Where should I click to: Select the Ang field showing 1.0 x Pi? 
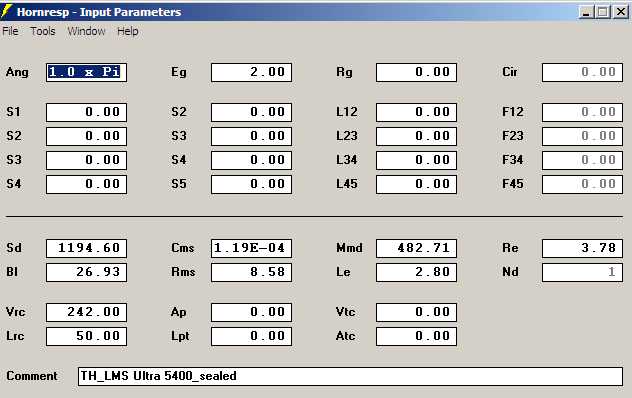tap(86, 73)
